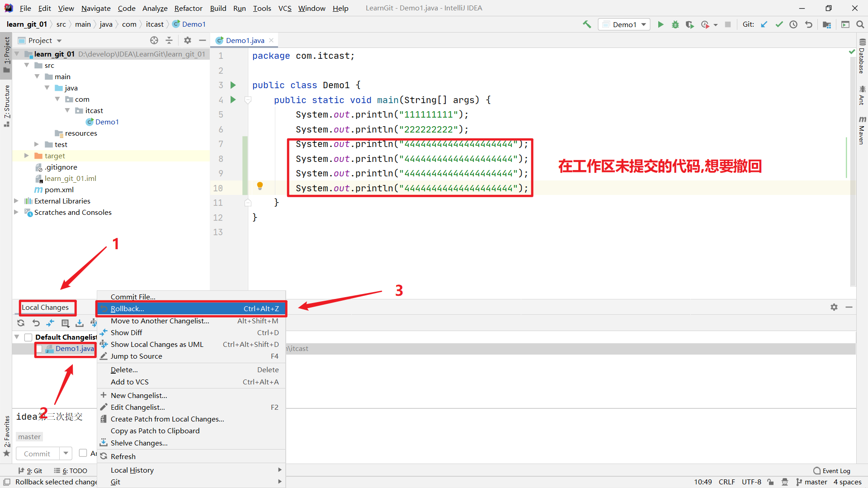Open the Commit button dropdown arrow
Screen dimensions: 868x488
pyautogui.click(x=66, y=453)
